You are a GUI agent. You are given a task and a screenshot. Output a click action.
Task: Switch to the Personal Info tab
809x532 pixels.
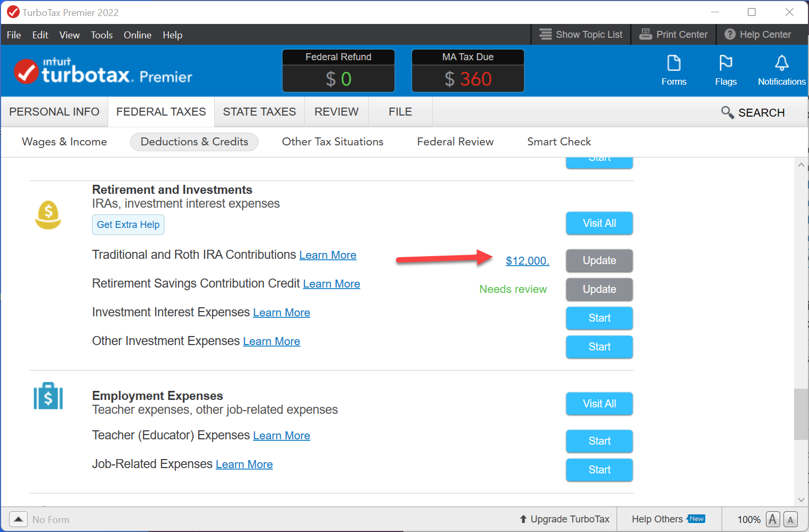[x=54, y=112]
